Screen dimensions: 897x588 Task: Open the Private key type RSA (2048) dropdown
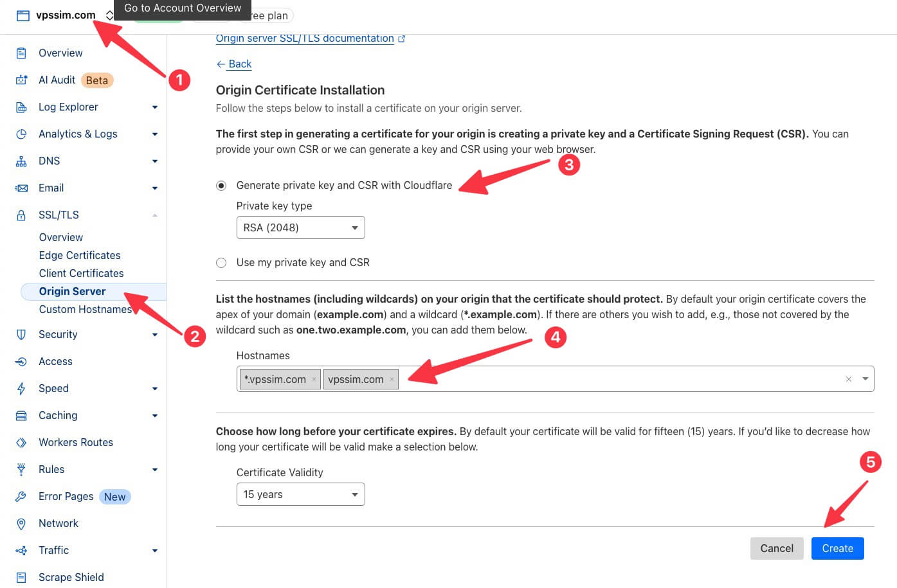300,227
